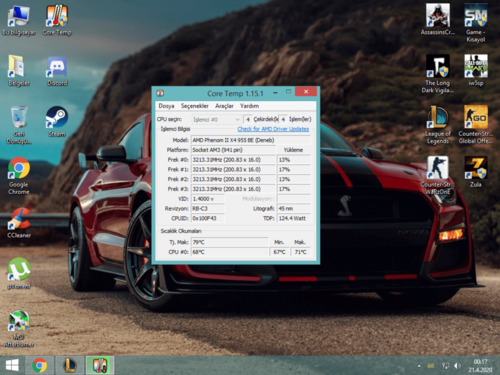Viewport: 500px width, 375px height.
Task: Launch The Long Dark Vigila... shortcut
Action: (438, 74)
